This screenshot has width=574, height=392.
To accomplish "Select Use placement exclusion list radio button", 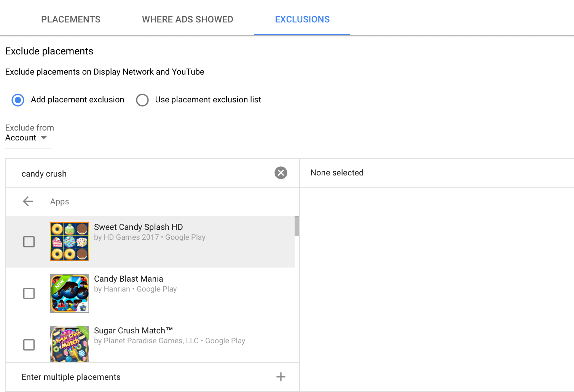I will 142,100.
